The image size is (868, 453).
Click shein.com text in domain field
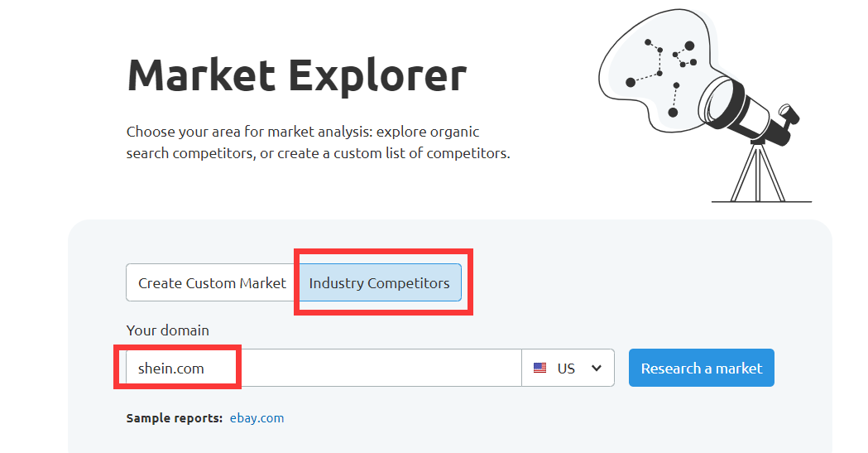pyautogui.click(x=171, y=369)
